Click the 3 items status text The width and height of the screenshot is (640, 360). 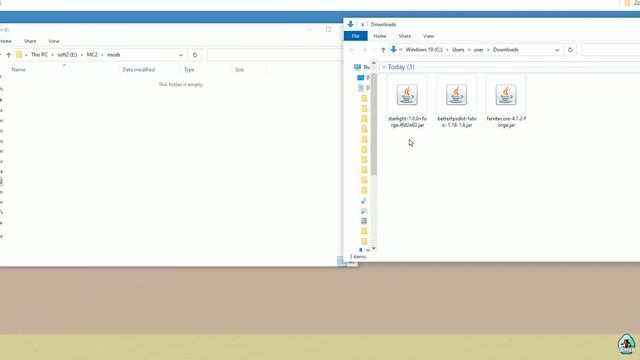pos(358,256)
